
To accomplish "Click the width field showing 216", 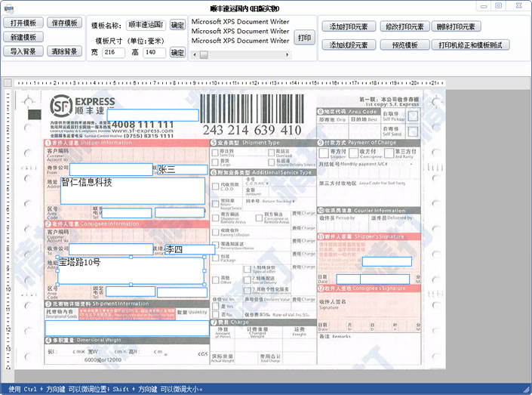I will [x=113, y=53].
